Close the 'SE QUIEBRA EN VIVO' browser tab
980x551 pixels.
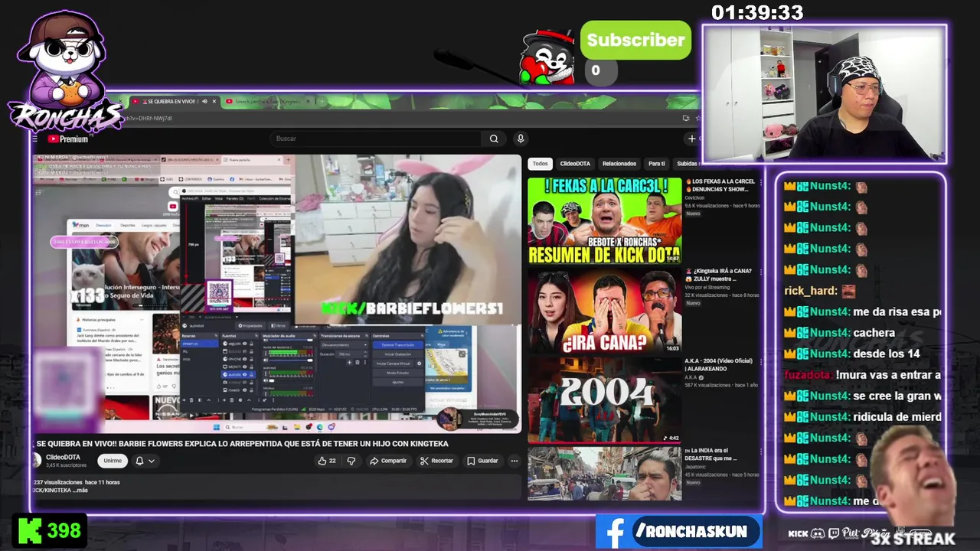click(x=214, y=101)
